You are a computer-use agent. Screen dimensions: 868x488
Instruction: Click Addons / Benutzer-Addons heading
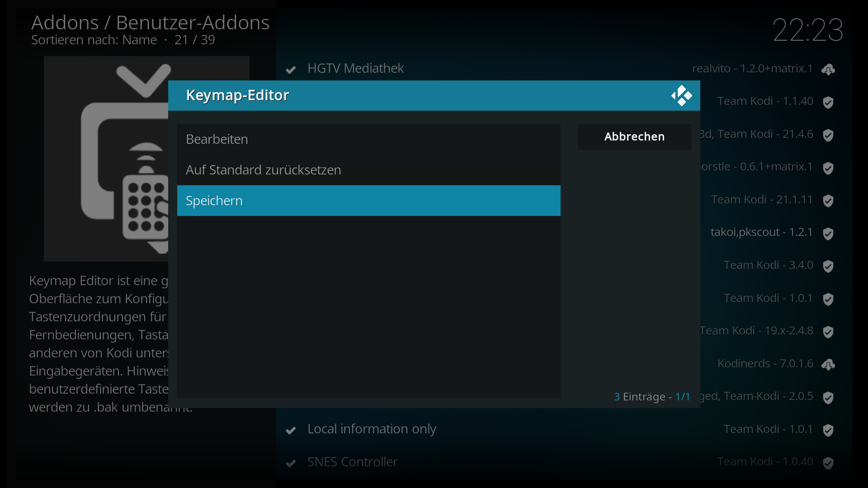pyautogui.click(x=150, y=23)
